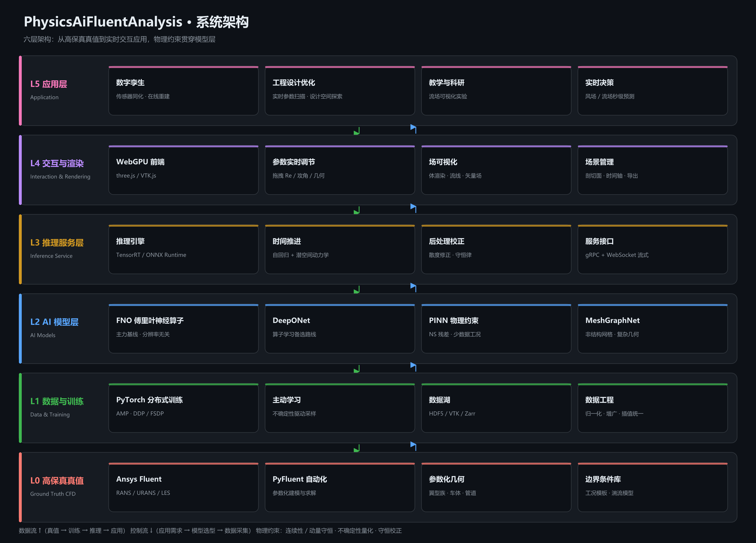Open the PINN 物理约束 card
Screen dimensions: 756x543
496,328
